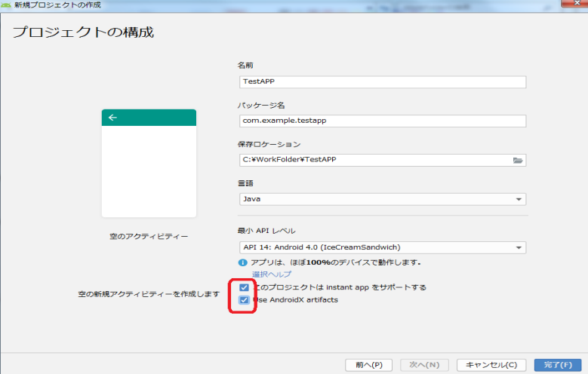Toggle the instant app support checkbox
The width and height of the screenshot is (588, 374).
point(243,287)
